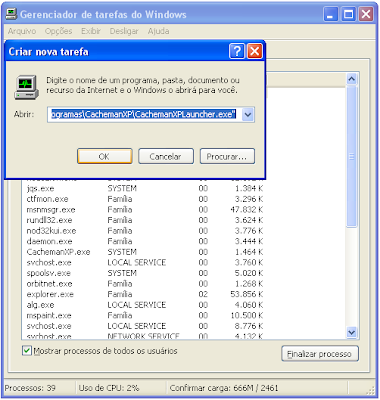Click the process list vertical scrollbar thumb
The height and width of the screenshot is (400, 380).
[x=351, y=156]
